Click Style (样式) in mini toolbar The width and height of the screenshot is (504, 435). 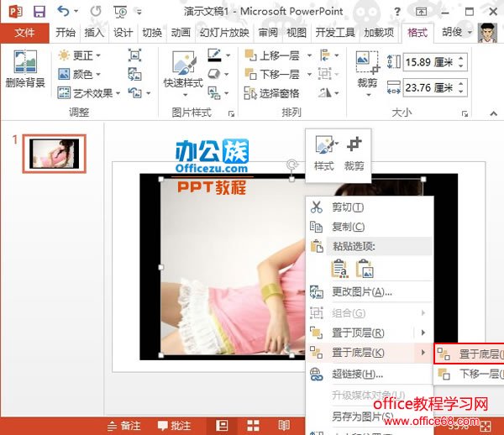(324, 154)
